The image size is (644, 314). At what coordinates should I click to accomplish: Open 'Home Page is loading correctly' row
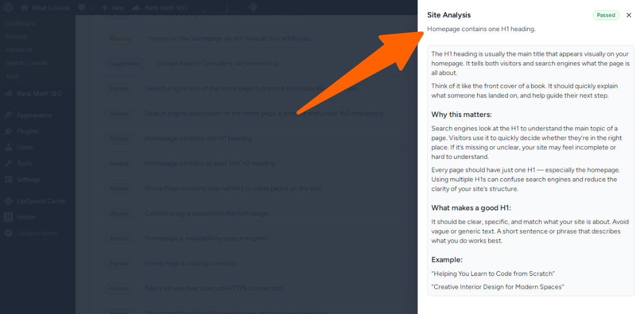(x=191, y=264)
